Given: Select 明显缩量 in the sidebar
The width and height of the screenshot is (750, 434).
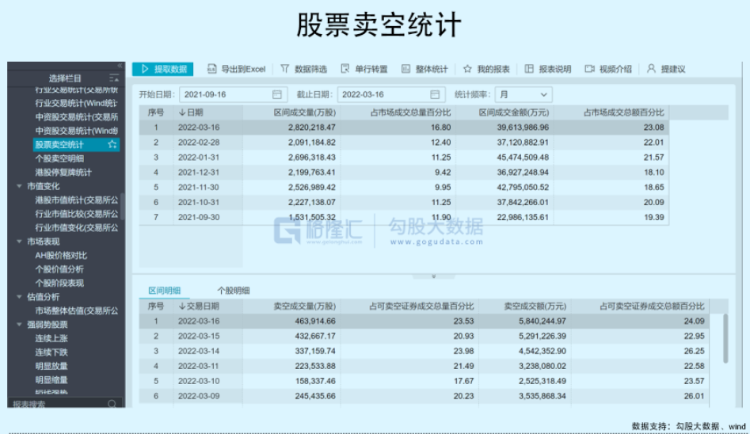Looking at the screenshot, I should click(51, 380).
